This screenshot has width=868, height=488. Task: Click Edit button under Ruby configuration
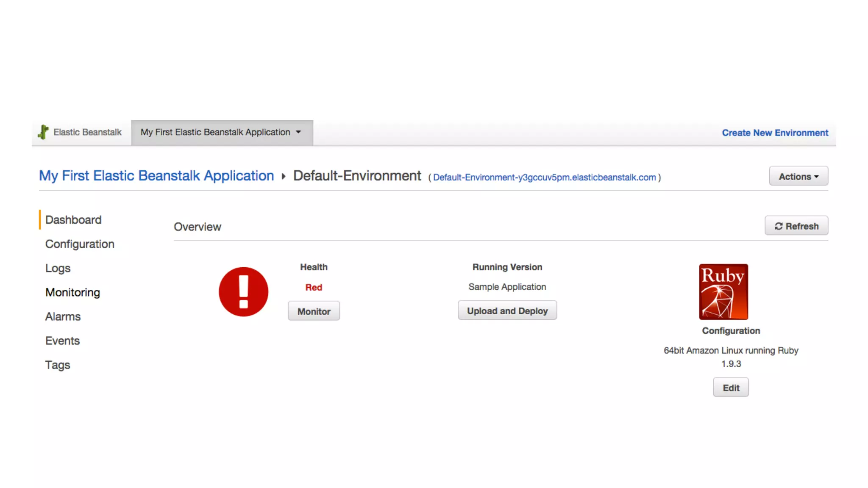pos(731,388)
